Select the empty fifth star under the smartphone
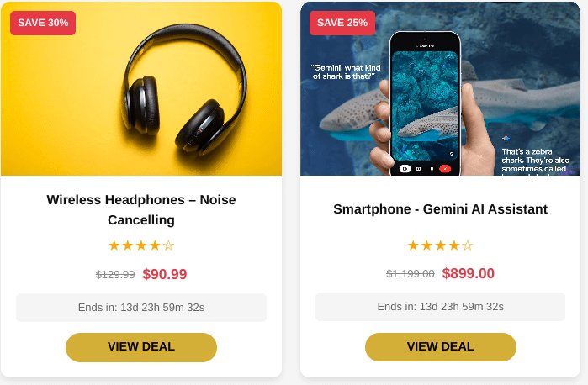Viewport: 588px width, 385px height. (x=468, y=245)
